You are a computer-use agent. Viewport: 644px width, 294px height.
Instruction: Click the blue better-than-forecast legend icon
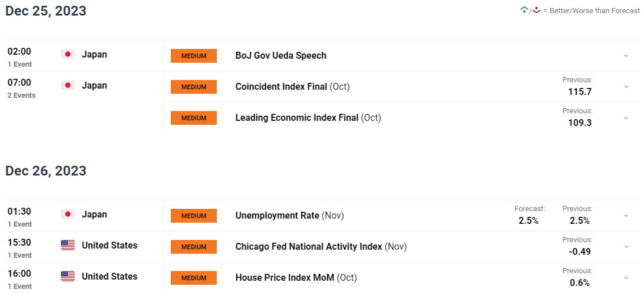coord(524,10)
